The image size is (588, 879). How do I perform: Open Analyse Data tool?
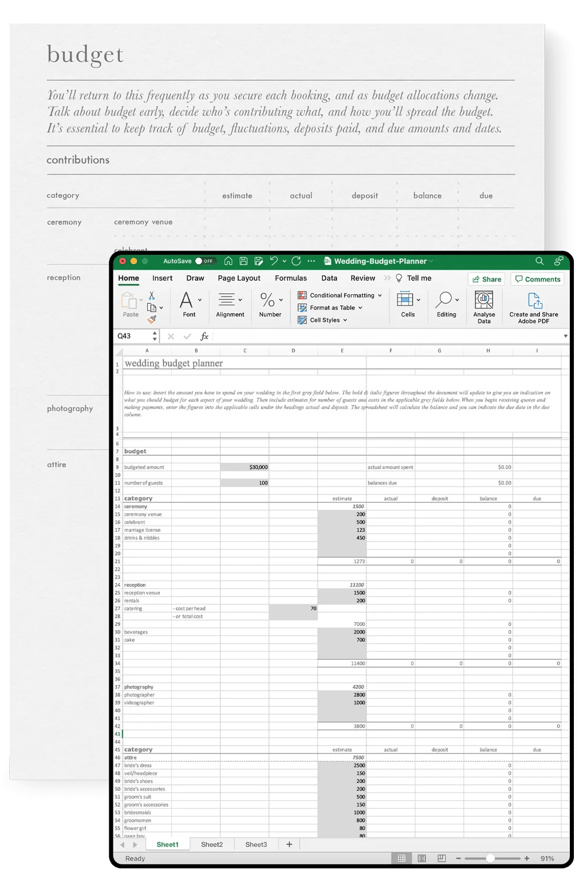(x=484, y=307)
